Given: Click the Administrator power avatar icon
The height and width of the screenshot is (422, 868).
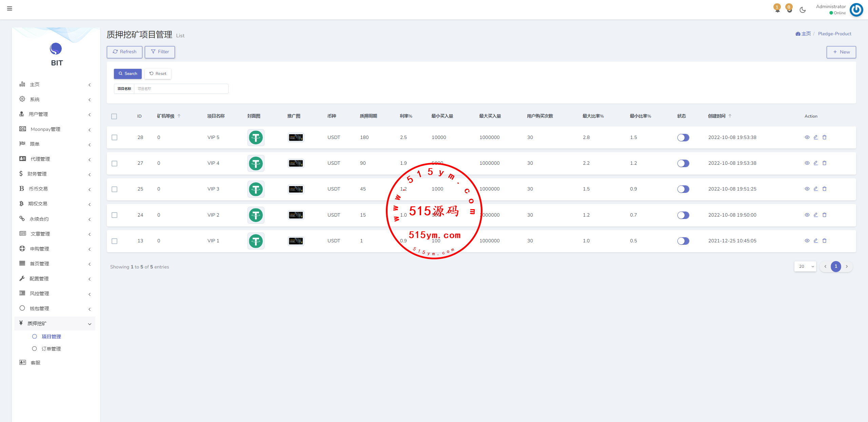Looking at the screenshot, I should click(856, 9).
